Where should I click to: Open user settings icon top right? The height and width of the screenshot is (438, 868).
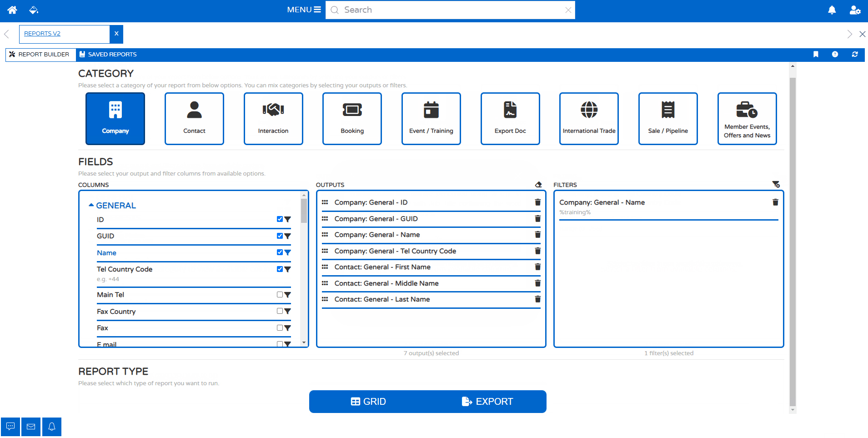click(x=855, y=10)
